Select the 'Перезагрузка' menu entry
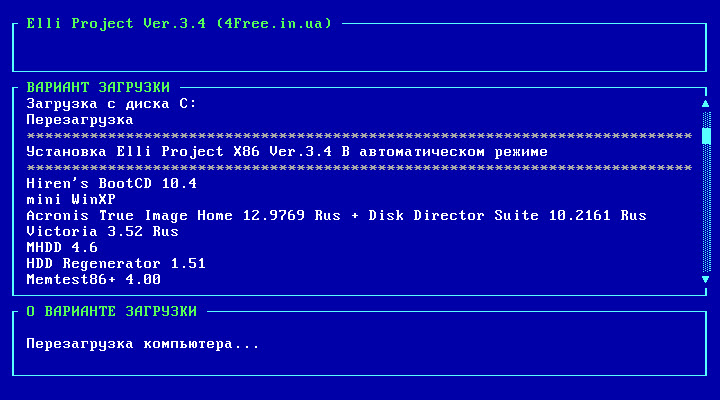This screenshot has width=720, height=400. click(80, 120)
